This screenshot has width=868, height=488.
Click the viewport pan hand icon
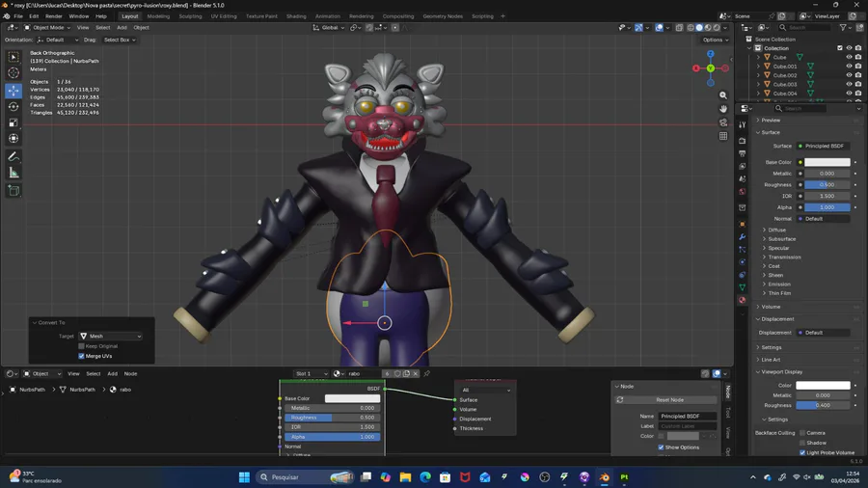pyautogui.click(x=723, y=109)
